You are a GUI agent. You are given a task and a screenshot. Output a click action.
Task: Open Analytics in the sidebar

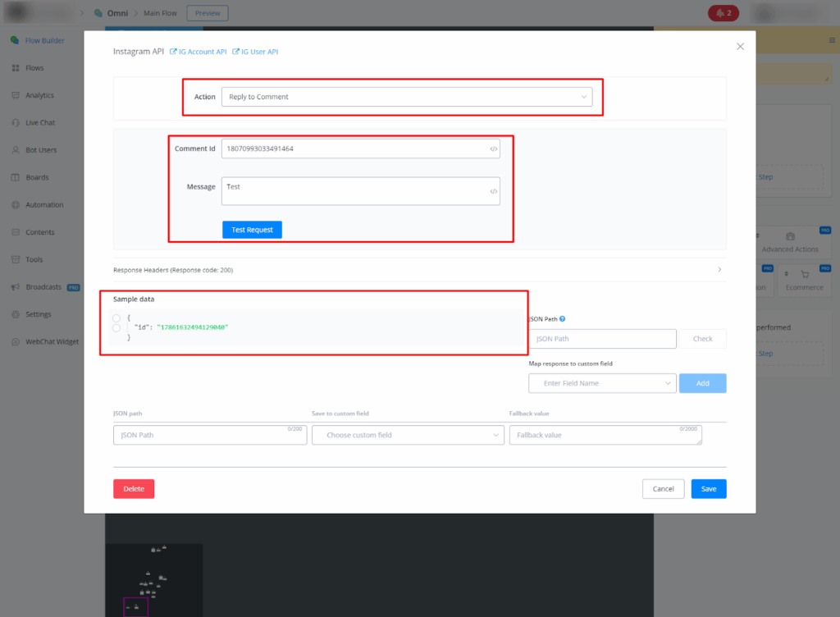tap(39, 95)
